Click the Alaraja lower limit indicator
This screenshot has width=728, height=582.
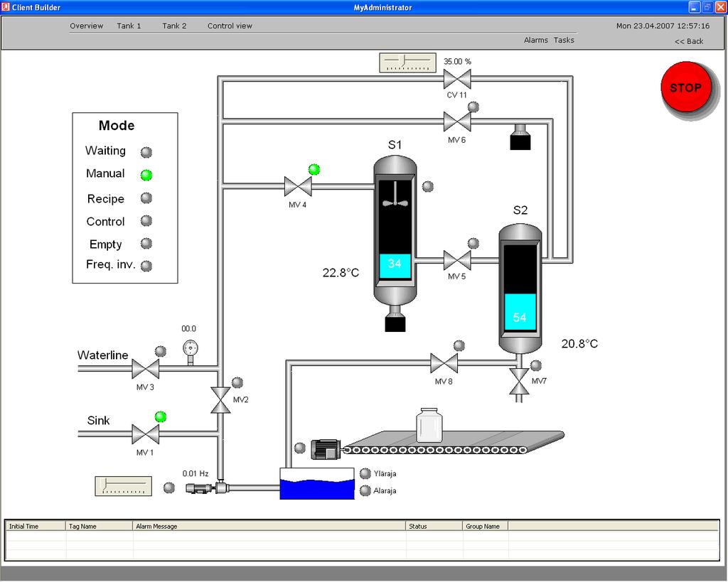pos(365,490)
